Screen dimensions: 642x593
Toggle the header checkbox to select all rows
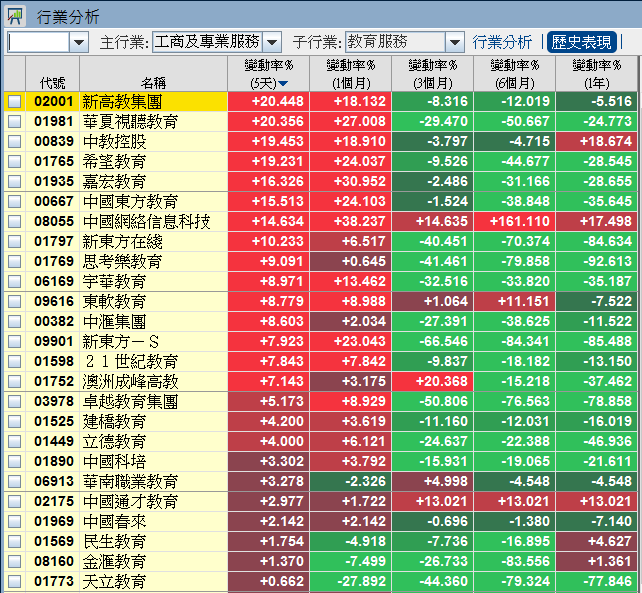tap(14, 74)
